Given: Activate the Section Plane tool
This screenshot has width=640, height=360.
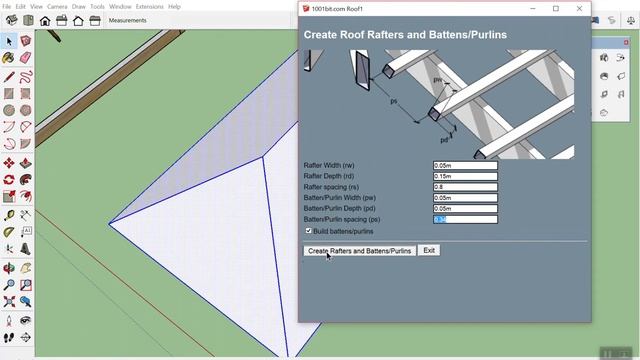Looking at the screenshot, I should click(26, 338).
